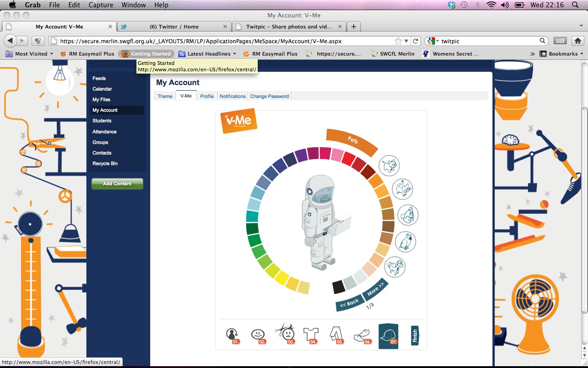The image size is (588, 368).
Task: Switch to Twitpic browser tab
Action: click(x=288, y=27)
